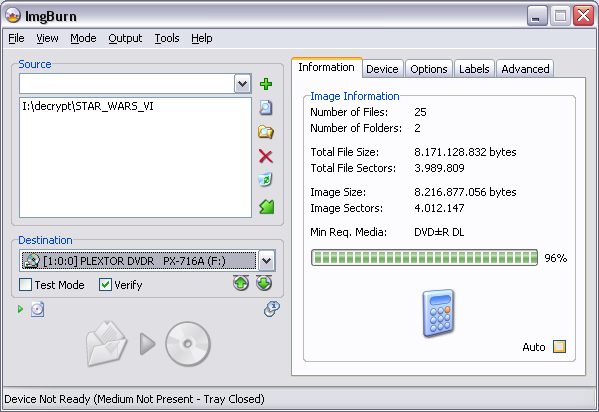This screenshot has width=599, height=412.
Task: Click the small green play expander arrow
Action: pos(21,309)
